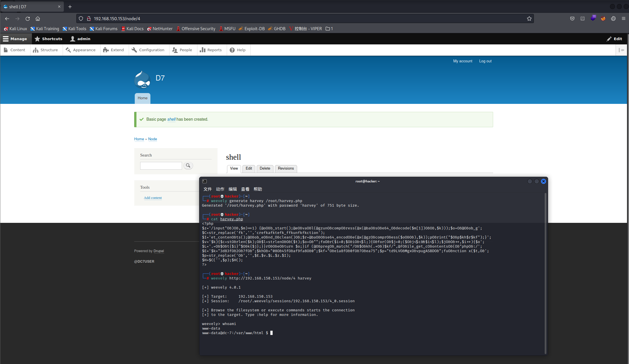Go back using the browser back arrow
The width and height of the screenshot is (629, 364).
(7, 18)
